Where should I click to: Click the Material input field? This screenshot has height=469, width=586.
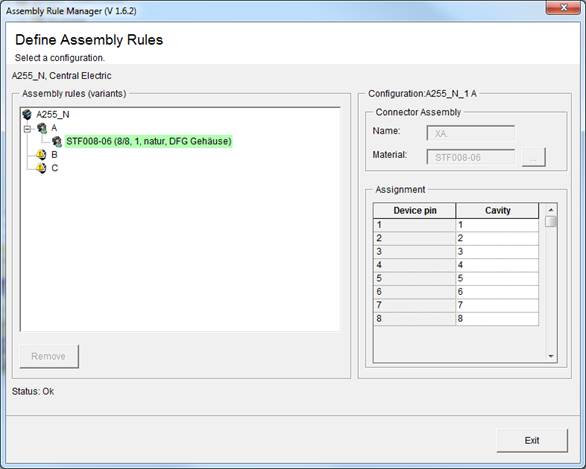471,157
